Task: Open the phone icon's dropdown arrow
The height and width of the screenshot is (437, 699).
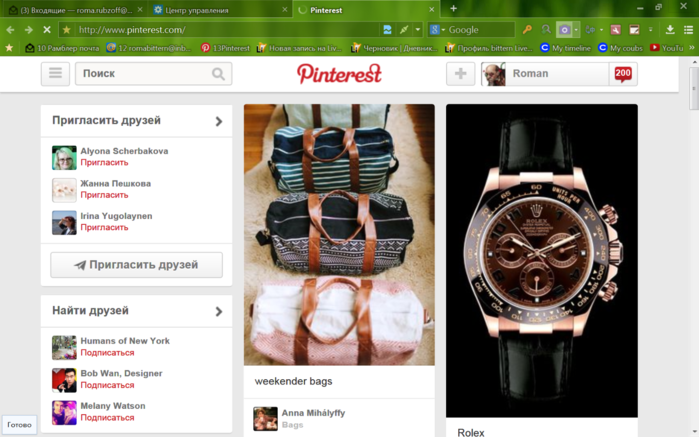Action: pyautogui.click(x=601, y=30)
